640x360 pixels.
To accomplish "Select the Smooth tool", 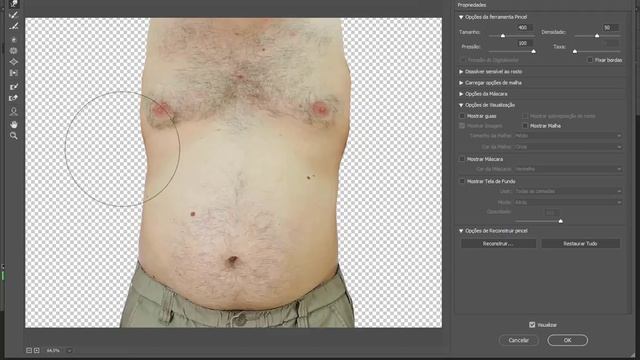I will pos(13,27).
